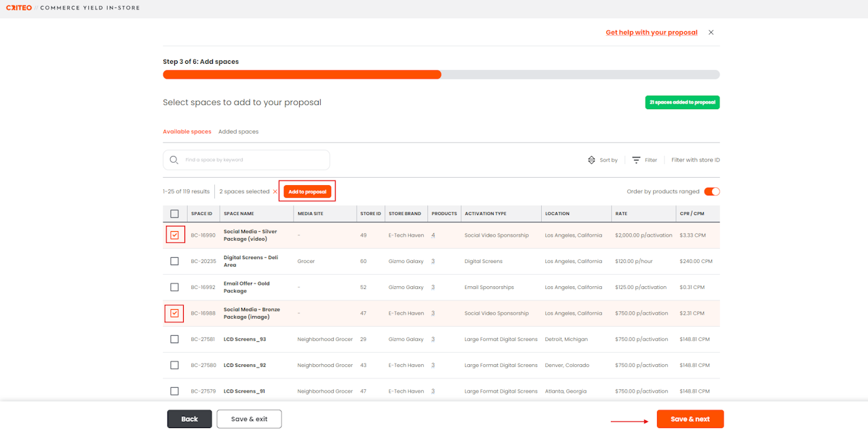Expand Filter with store ID option
The image size is (868, 432).
(695, 160)
